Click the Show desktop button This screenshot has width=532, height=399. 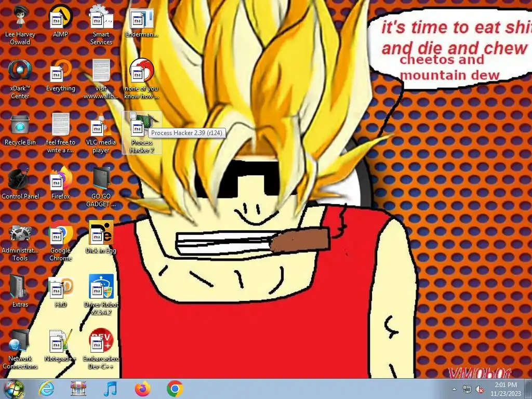528,389
